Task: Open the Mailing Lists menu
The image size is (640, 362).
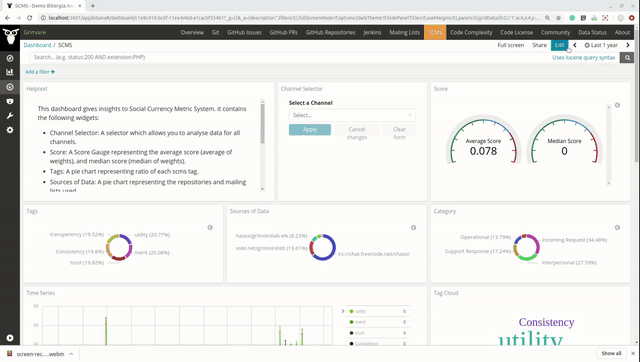Action: click(x=404, y=32)
